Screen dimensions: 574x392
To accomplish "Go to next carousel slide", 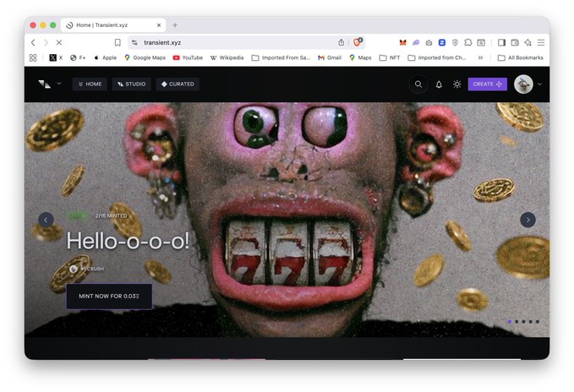I will 528,220.
